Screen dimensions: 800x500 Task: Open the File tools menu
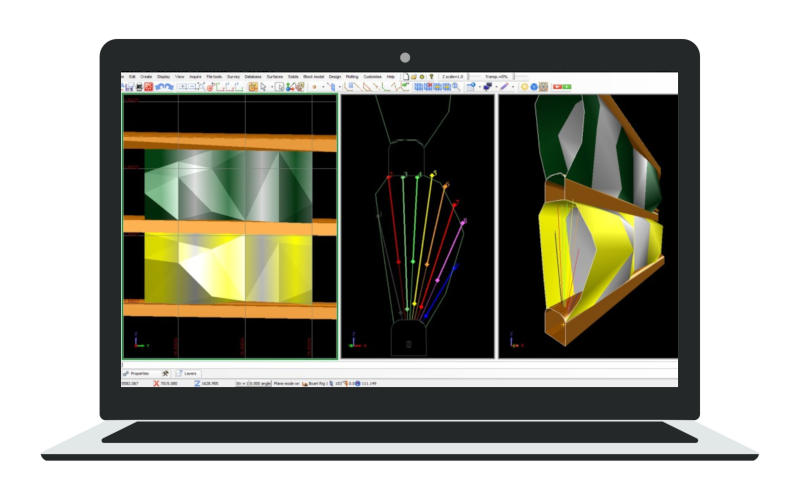tap(214, 77)
